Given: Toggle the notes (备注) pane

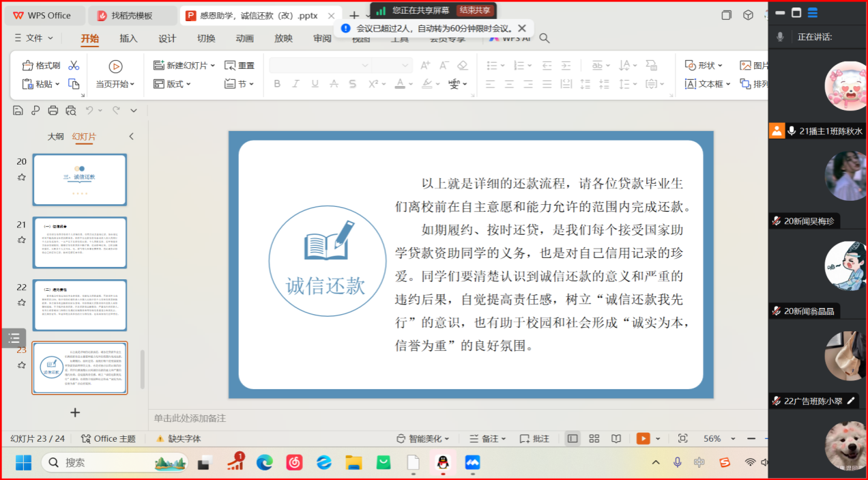Looking at the screenshot, I should pos(487,438).
